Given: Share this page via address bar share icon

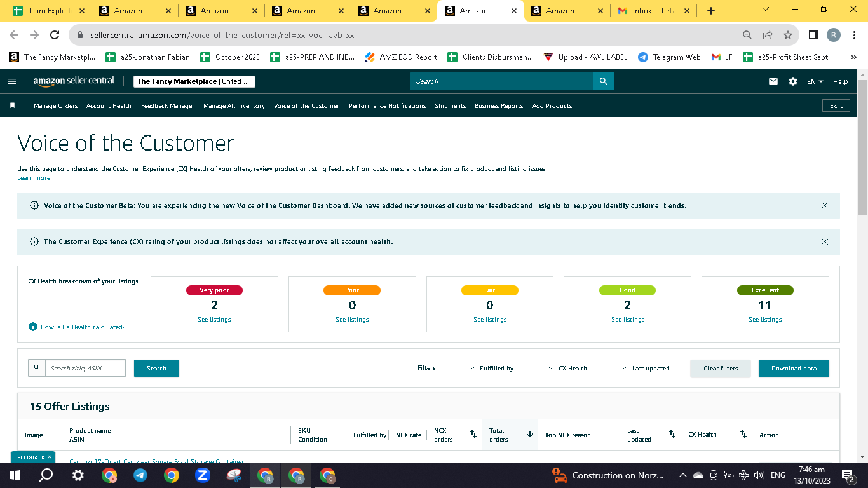Looking at the screenshot, I should [x=768, y=35].
